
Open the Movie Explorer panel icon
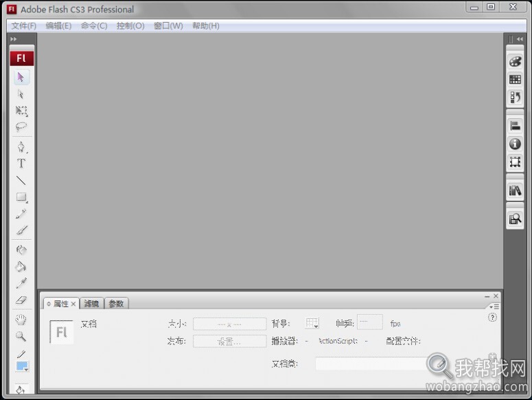click(515, 219)
